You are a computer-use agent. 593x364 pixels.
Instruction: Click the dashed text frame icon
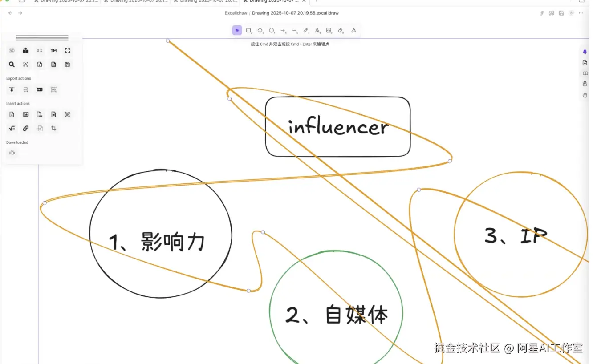click(x=68, y=114)
